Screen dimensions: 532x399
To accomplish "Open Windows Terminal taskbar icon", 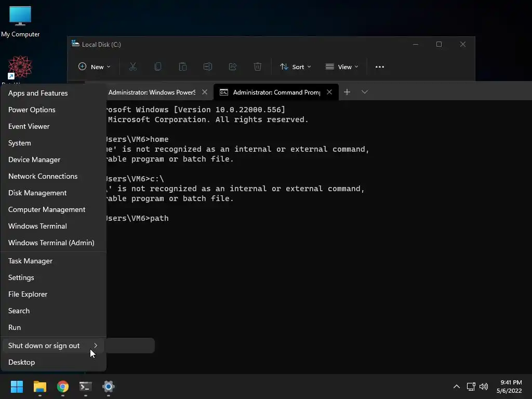I will 86,387.
